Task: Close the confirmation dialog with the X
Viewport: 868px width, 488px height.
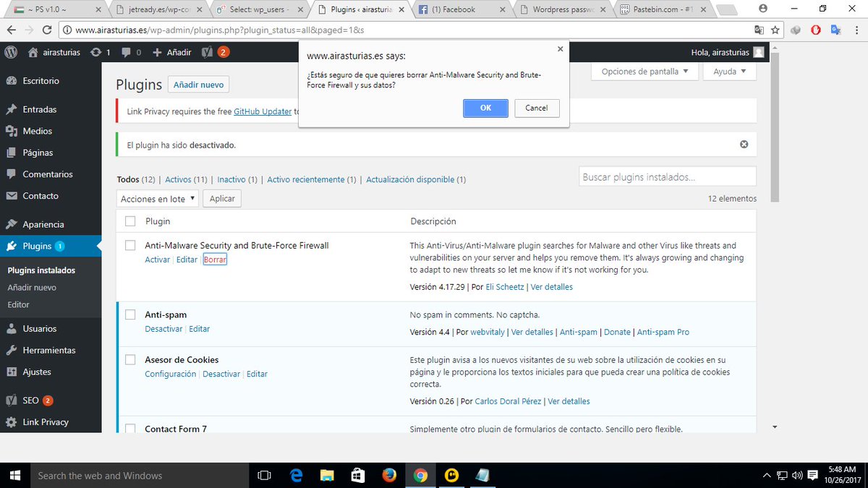Action: point(560,49)
